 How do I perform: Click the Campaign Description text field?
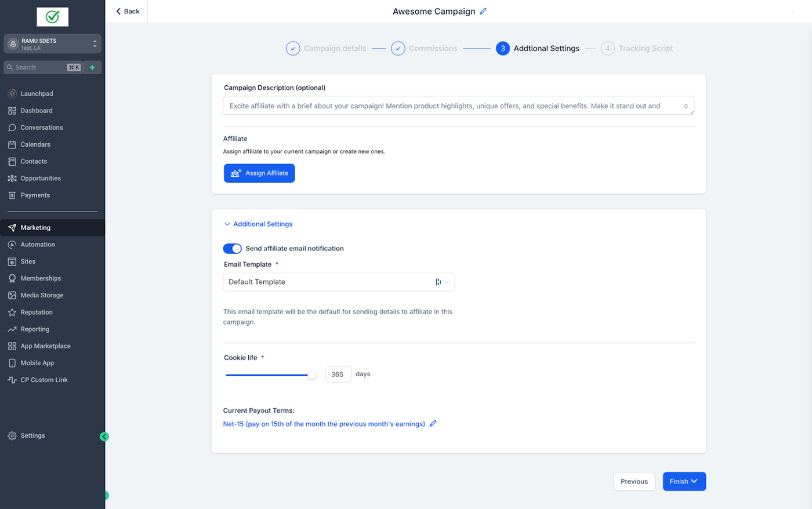pyautogui.click(x=459, y=106)
